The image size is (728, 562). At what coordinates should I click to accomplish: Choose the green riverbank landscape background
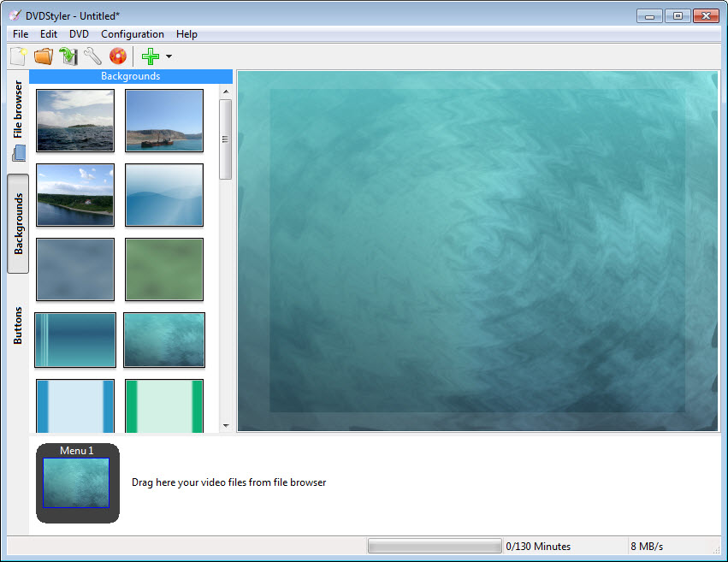click(75, 195)
